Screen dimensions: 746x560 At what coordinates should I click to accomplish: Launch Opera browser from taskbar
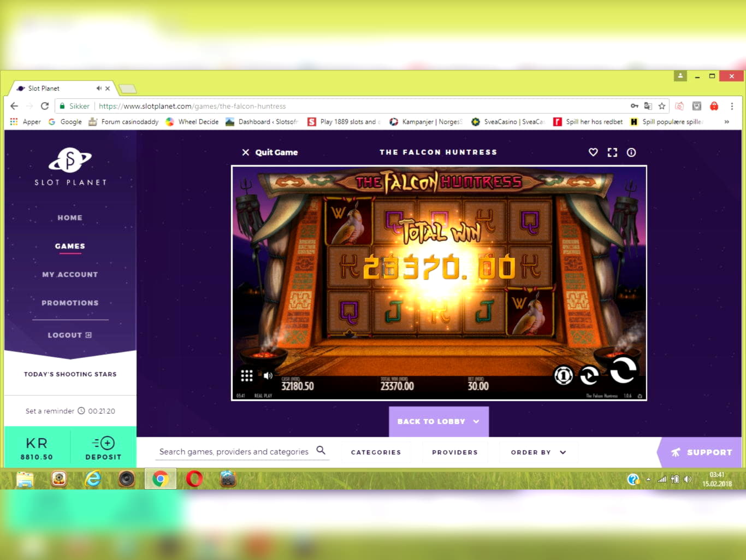click(194, 479)
